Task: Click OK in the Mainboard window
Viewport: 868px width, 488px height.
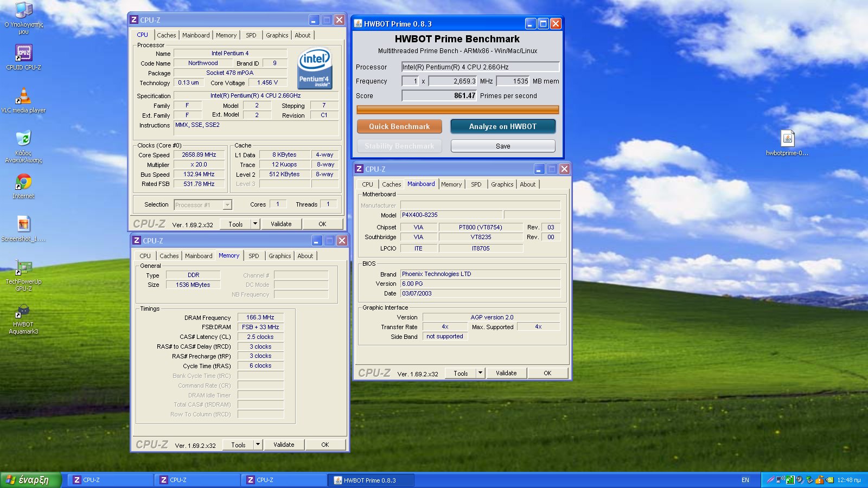Action: coord(548,373)
